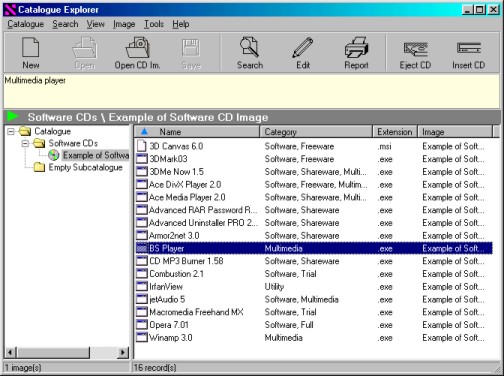Click the program icon beside Opera 7.01

coord(142,325)
